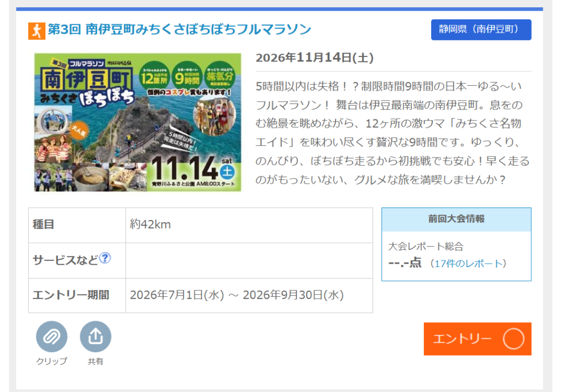Click the 前回大会情報 panel header
The image size is (566, 392).
click(x=456, y=219)
